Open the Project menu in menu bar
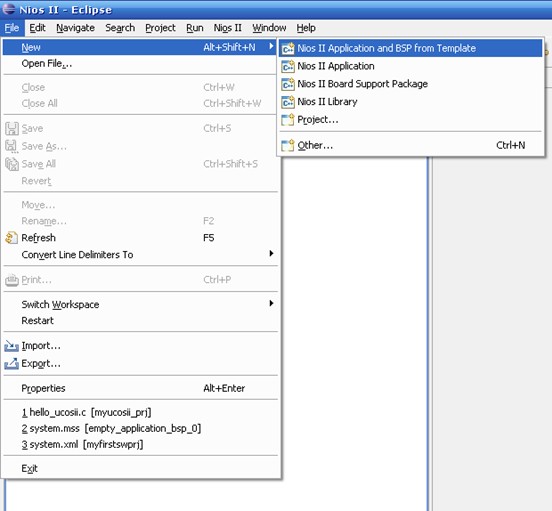Viewport: 552px width, 511px height. pos(160,28)
